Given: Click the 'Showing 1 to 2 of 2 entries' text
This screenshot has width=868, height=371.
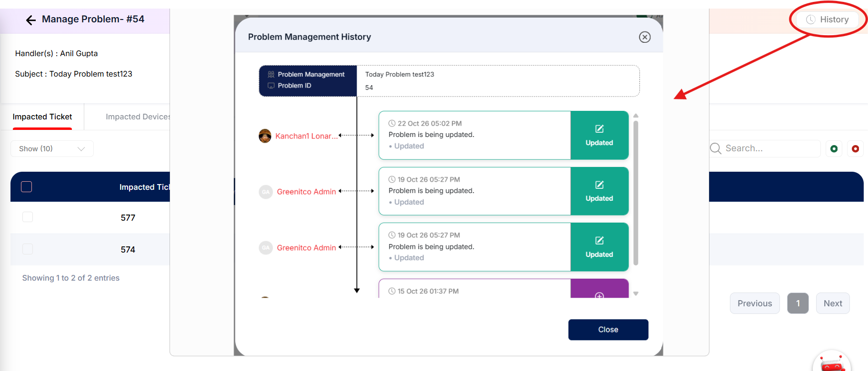Looking at the screenshot, I should click(x=71, y=278).
